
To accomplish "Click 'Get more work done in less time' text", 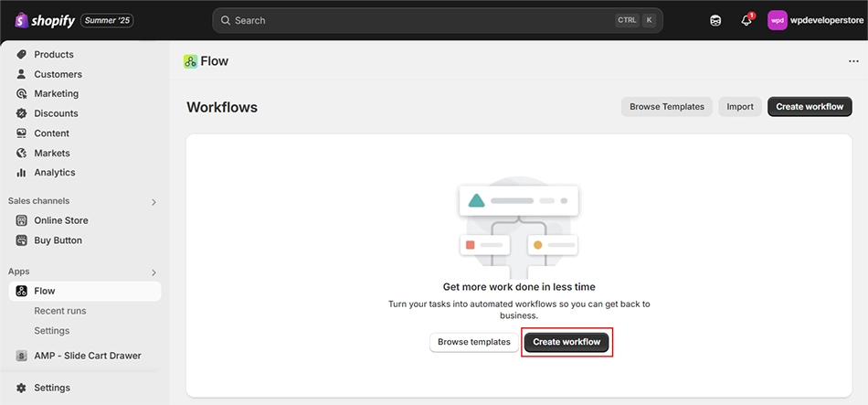I will point(519,287).
